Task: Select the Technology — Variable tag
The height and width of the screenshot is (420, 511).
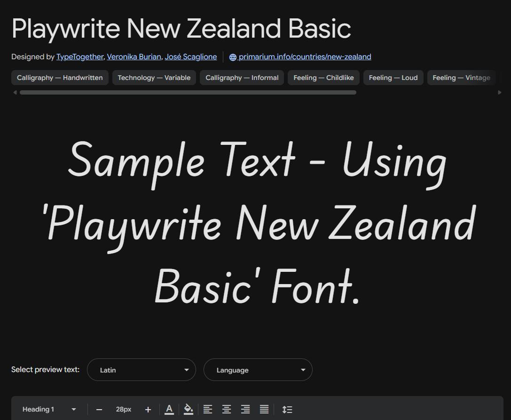Action: [154, 78]
